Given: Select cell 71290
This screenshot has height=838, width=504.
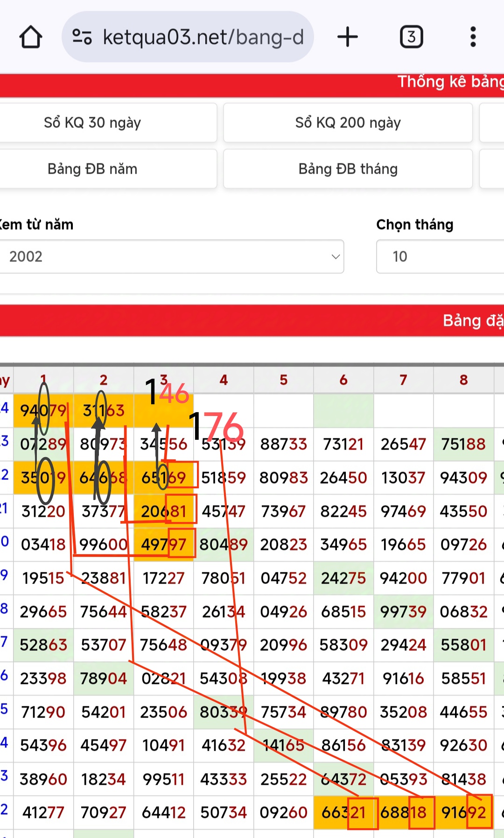Looking at the screenshot, I should click(x=43, y=712).
